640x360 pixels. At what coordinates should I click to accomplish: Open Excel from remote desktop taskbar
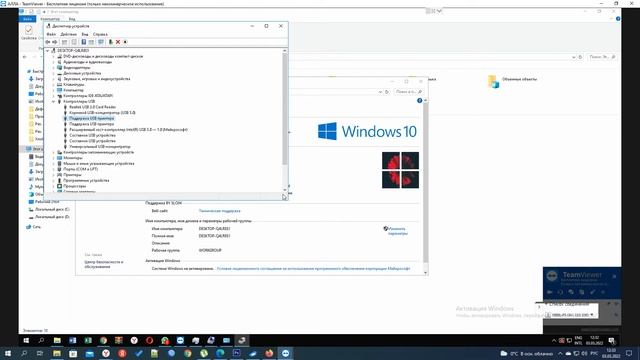[x=88, y=340]
